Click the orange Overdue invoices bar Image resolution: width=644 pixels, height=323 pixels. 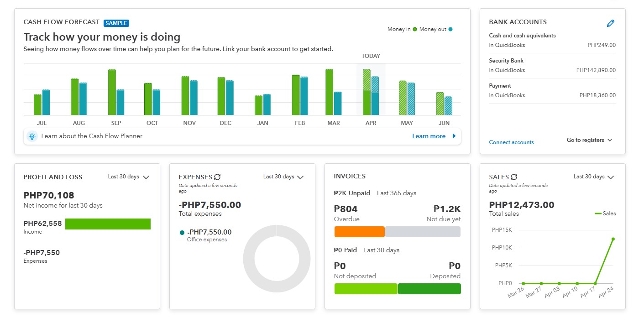(x=360, y=232)
